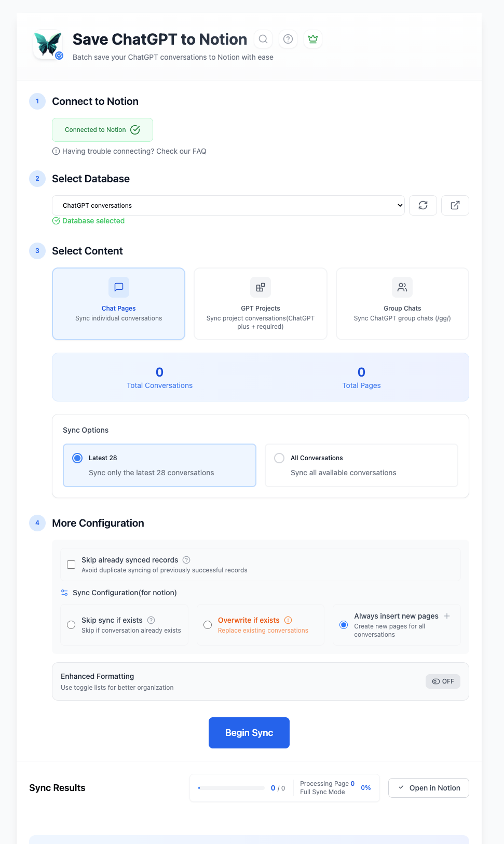
Task: Click the Group Chats people icon
Action: [402, 287]
